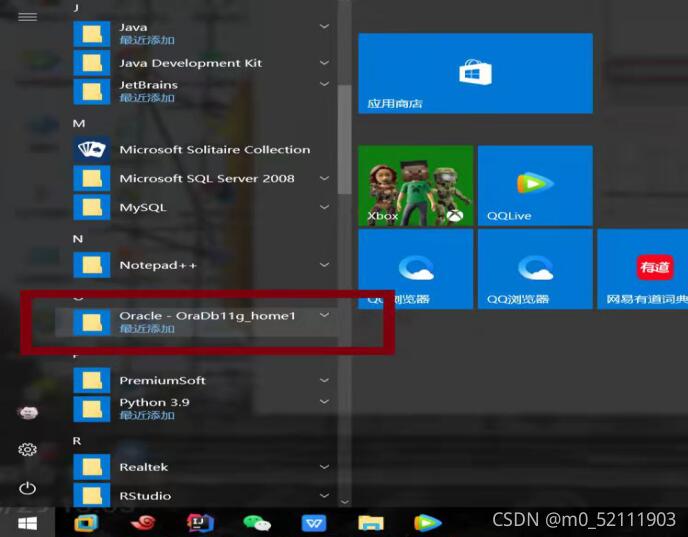688x537 pixels.
Task: Expand the MySQL folder chevron
Action: (x=324, y=207)
